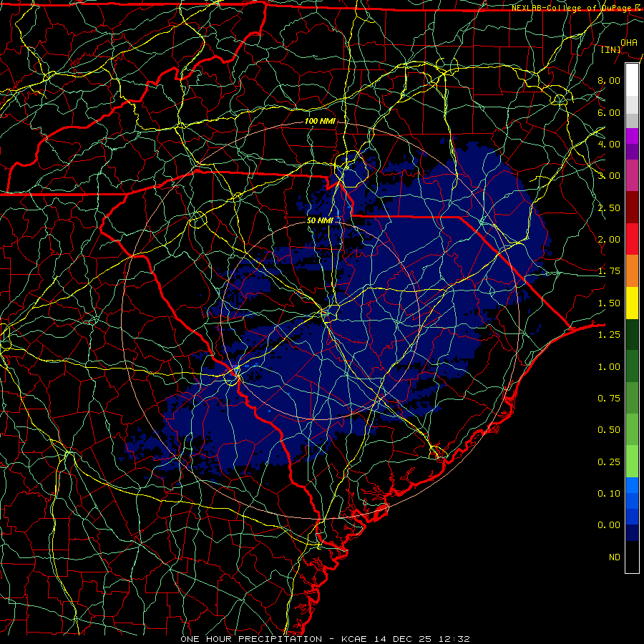Click the 'KCAE' radar site identifier

pyautogui.click(x=355, y=639)
